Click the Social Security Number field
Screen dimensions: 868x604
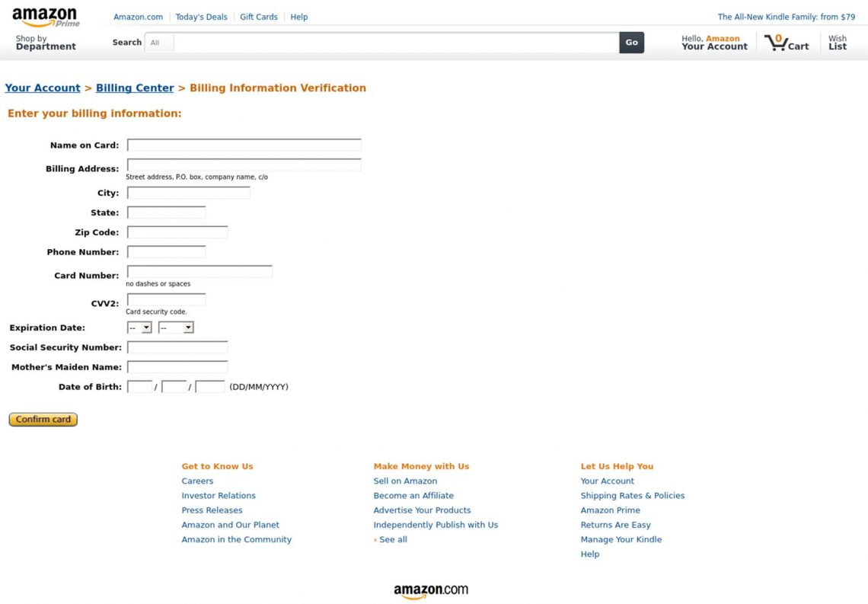coord(177,347)
